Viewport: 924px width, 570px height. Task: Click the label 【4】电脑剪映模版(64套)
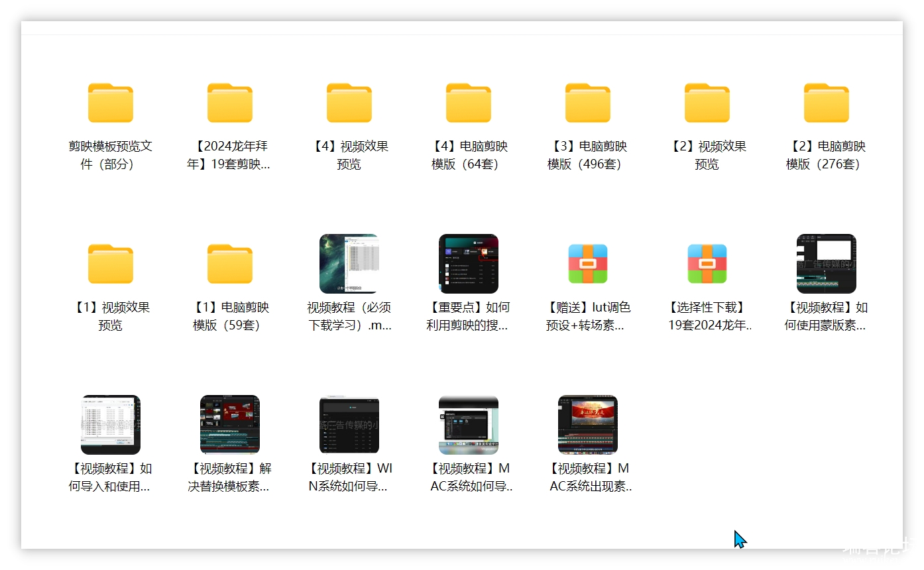click(x=469, y=155)
